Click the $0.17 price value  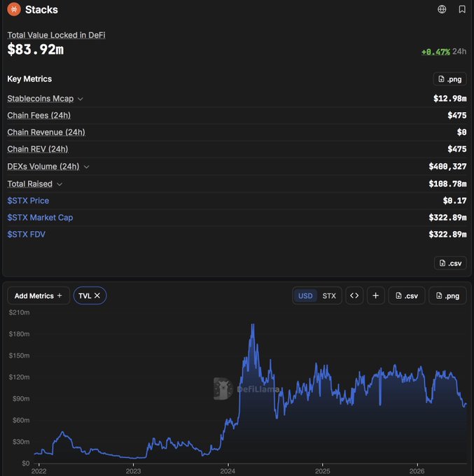click(454, 200)
